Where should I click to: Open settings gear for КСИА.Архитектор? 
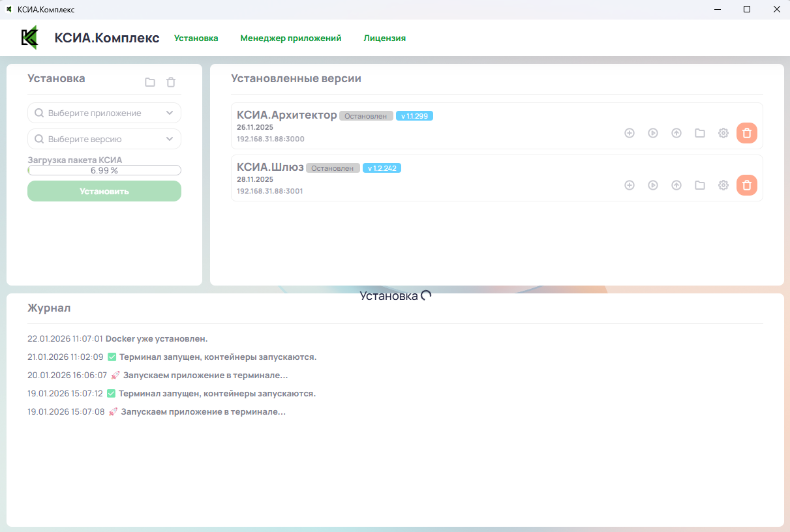(x=723, y=132)
